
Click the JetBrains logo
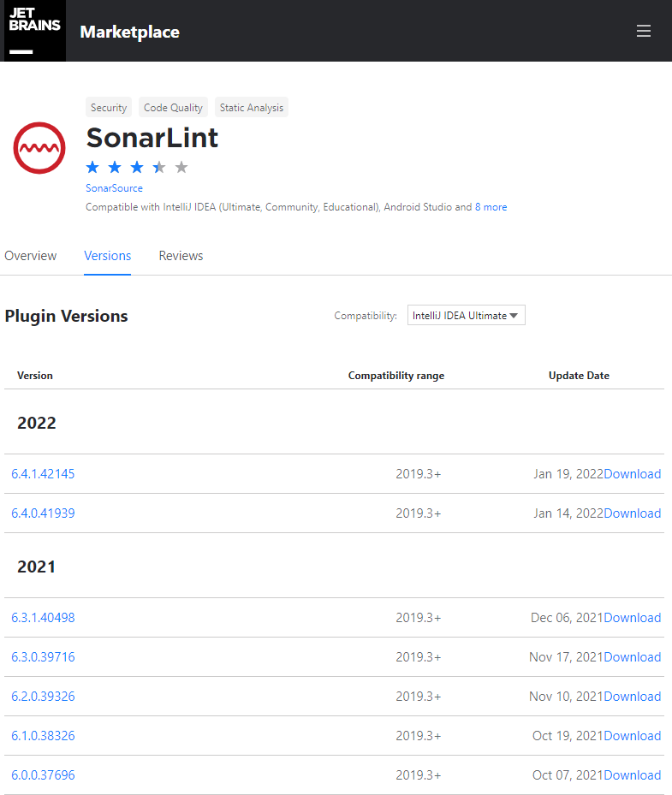33,30
